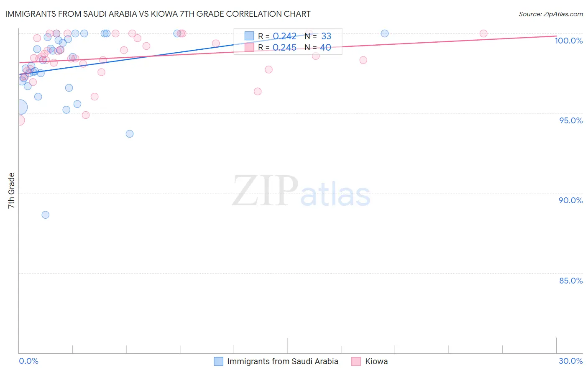Click the 7th Grade axis label

(x=11, y=191)
